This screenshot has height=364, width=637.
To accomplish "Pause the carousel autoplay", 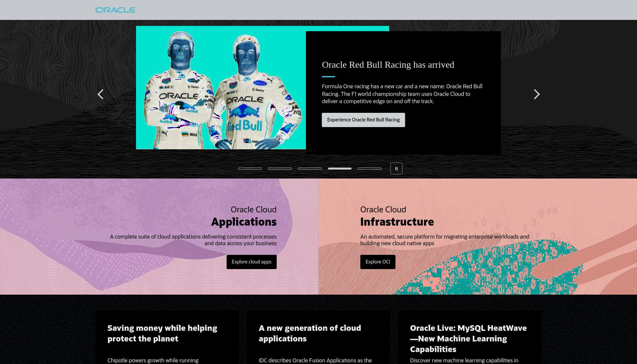I will click(396, 169).
